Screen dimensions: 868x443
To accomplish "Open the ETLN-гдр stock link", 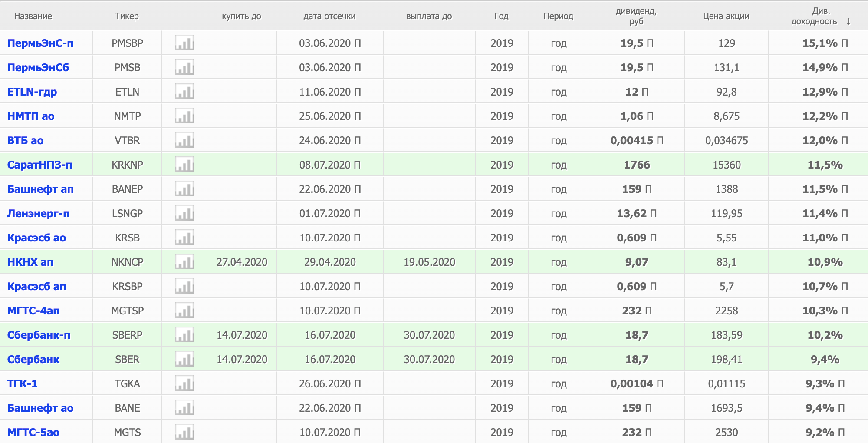I will coord(32,92).
